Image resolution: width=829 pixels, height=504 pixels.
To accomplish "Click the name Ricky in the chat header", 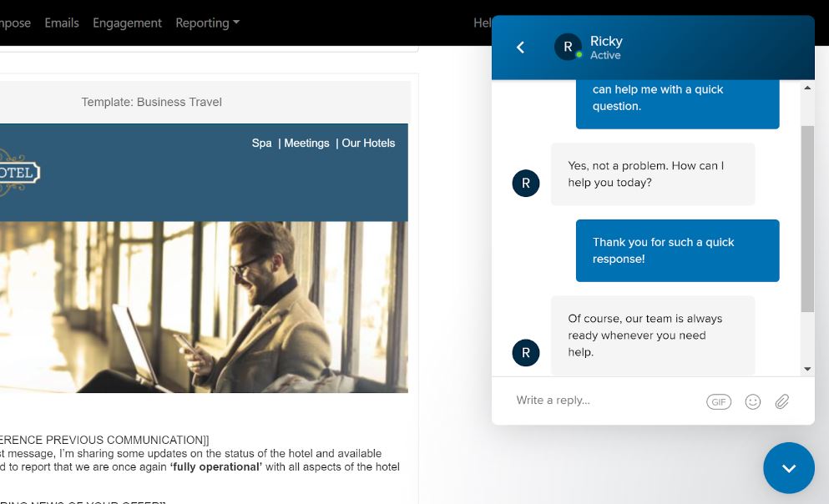I will click(x=606, y=41).
